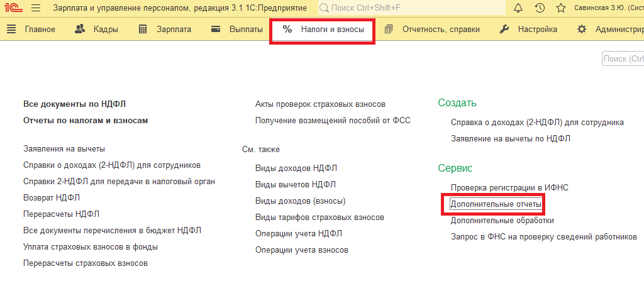Click the Настройка wrench icon
Screen dimensions: 644x286
tap(504, 29)
